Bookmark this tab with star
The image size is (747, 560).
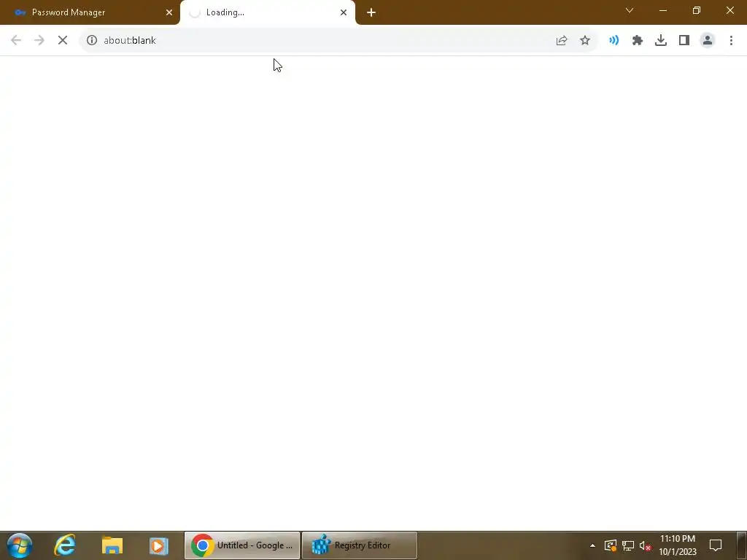pos(585,41)
